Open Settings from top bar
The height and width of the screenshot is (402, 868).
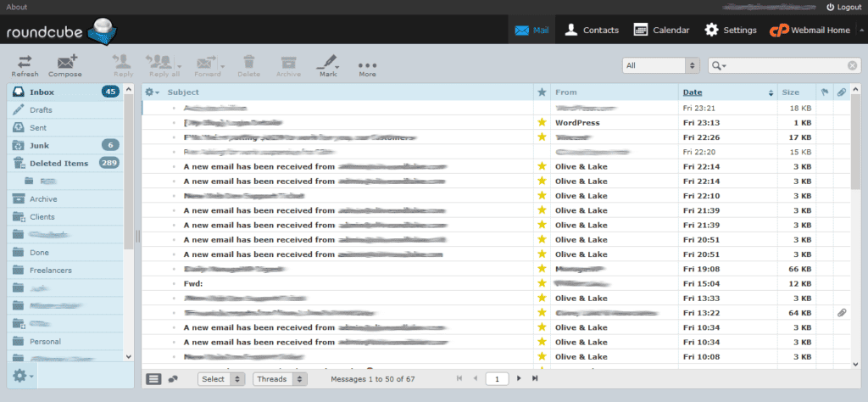click(730, 30)
